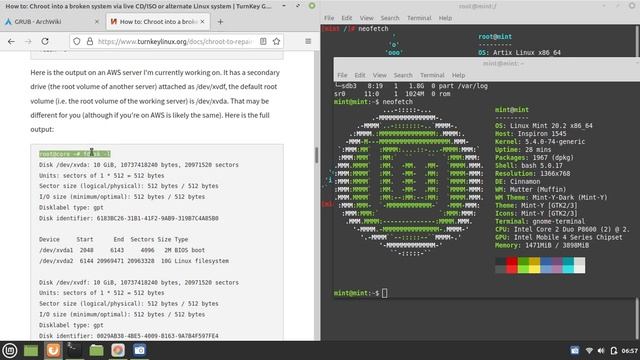The height and width of the screenshot is (360, 640).
Task: Open Search menu in mint@mint terminal
Action: 403,75
